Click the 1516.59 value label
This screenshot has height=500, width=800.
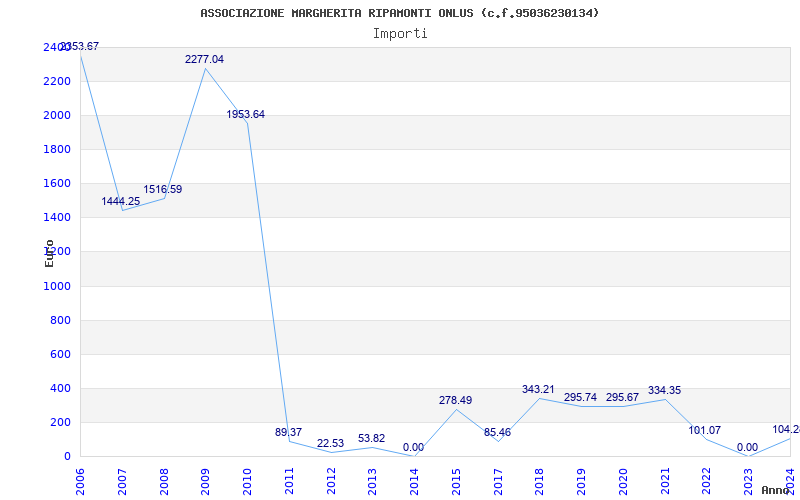click(x=162, y=189)
